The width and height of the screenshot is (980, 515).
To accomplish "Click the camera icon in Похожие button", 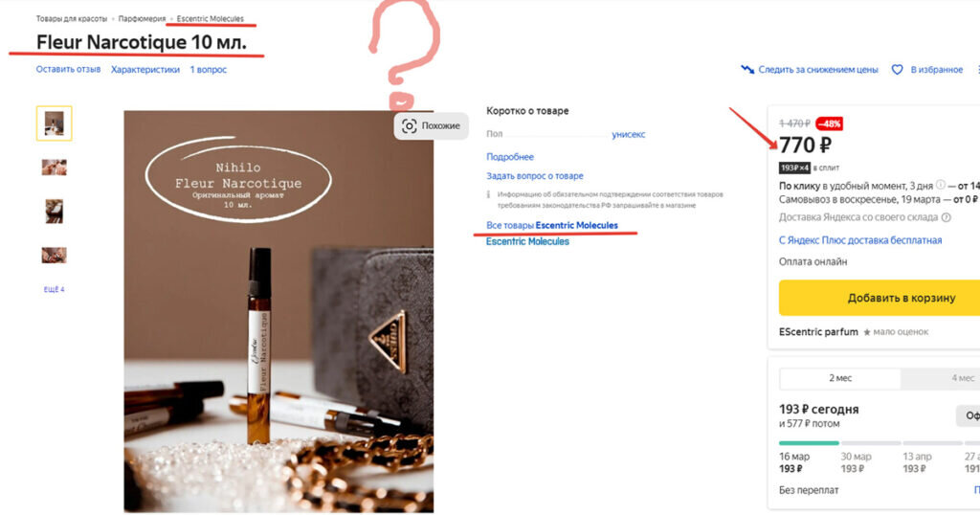I will [409, 125].
